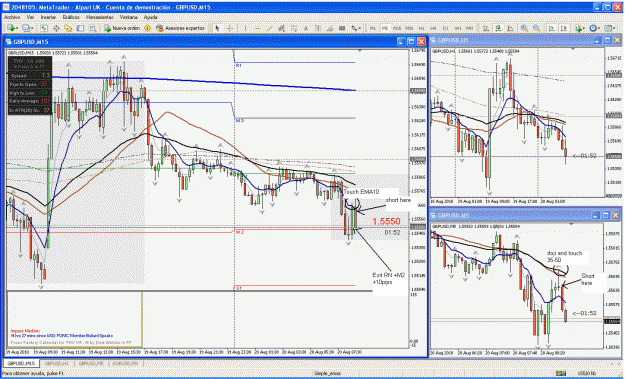Switch chart to Bar Chart icon
This screenshot has width=625, height=379.
[486, 28]
